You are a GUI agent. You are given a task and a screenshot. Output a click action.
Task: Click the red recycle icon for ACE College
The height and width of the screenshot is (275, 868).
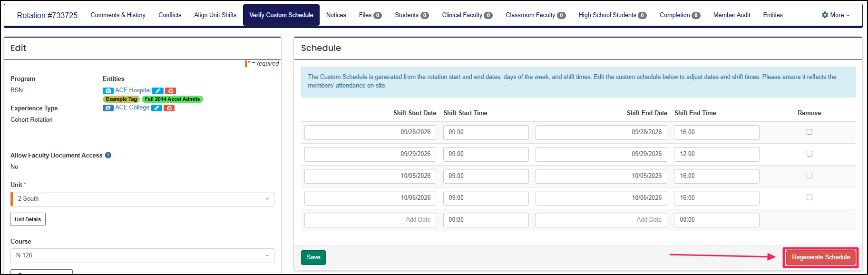[169, 108]
